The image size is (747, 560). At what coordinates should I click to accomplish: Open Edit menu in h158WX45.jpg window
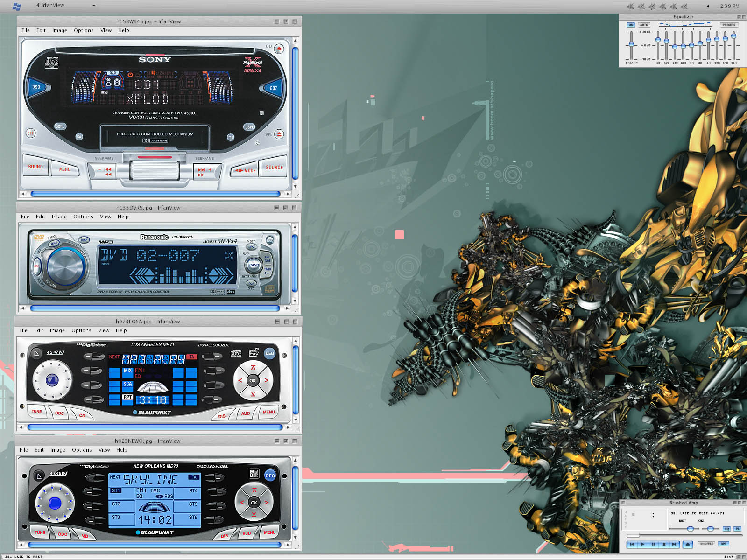click(41, 30)
